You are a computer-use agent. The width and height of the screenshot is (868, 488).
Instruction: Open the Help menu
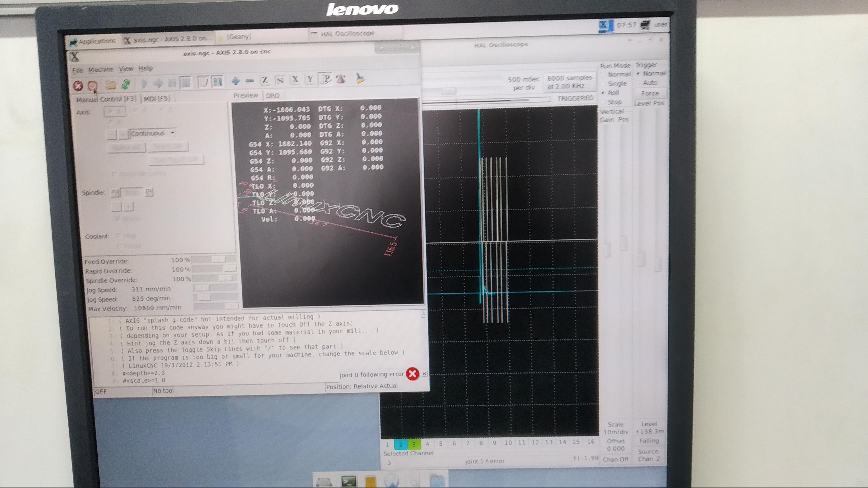(x=146, y=68)
